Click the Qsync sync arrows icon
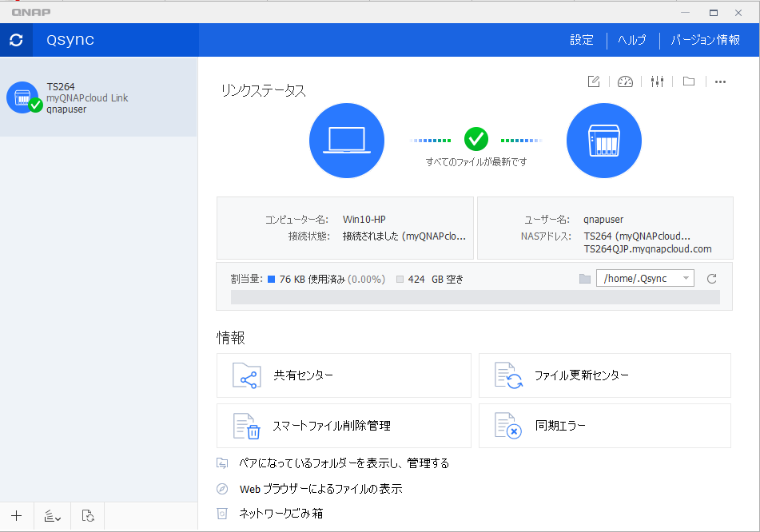Image resolution: width=760 pixels, height=532 pixels. point(16,40)
